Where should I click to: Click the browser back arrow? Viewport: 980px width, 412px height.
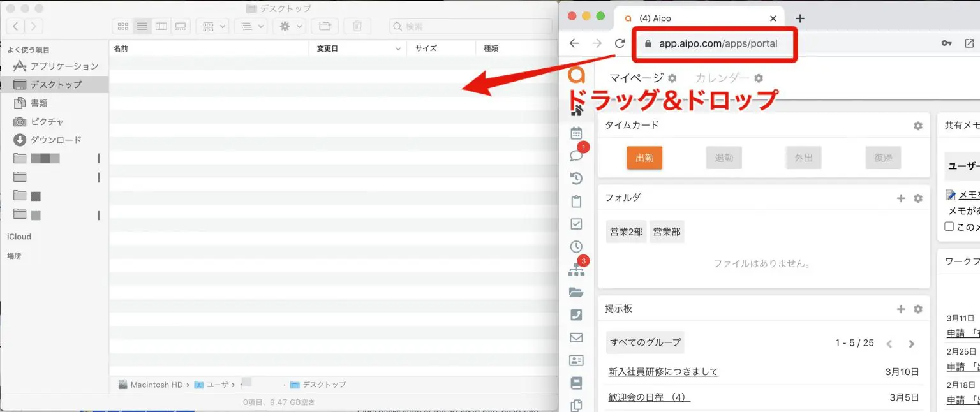point(574,43)
